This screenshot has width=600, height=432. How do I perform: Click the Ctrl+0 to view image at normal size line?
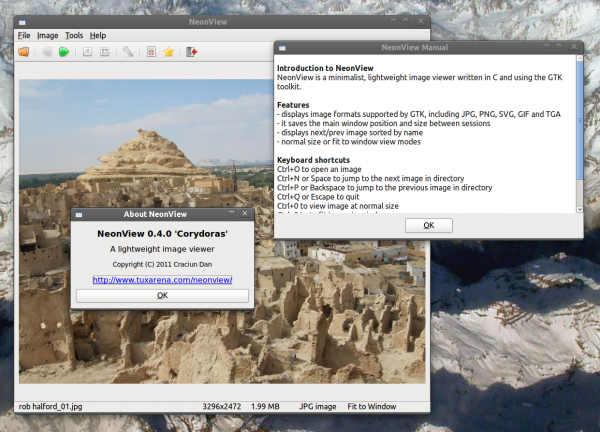pos(338,206)
